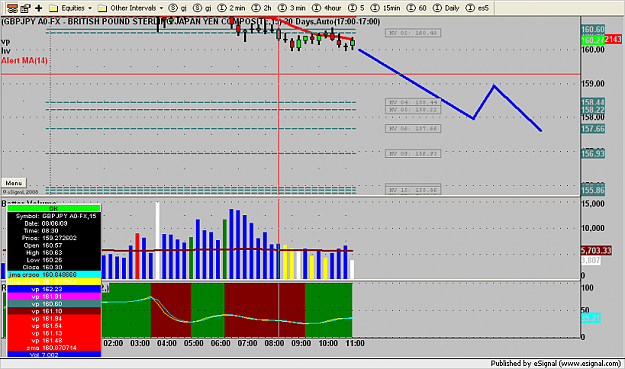Click the HV 05: 158.22 level label

click(x=413, y=110)
